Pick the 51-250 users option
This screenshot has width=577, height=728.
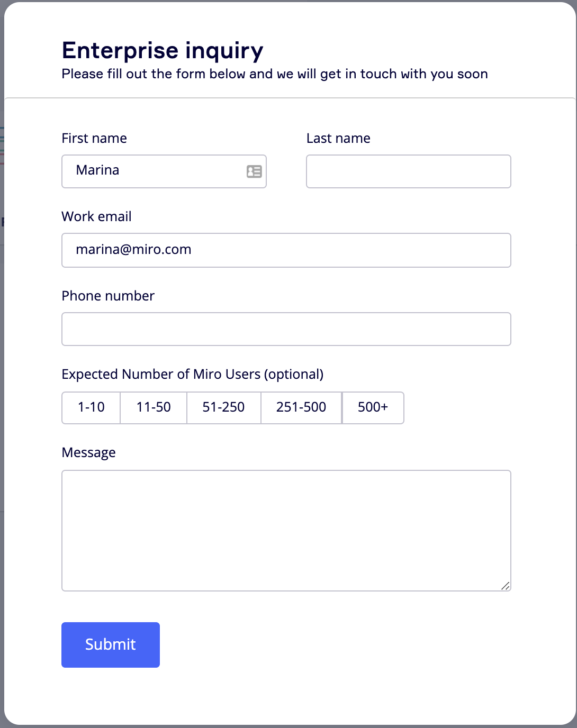tap(223, 407)
